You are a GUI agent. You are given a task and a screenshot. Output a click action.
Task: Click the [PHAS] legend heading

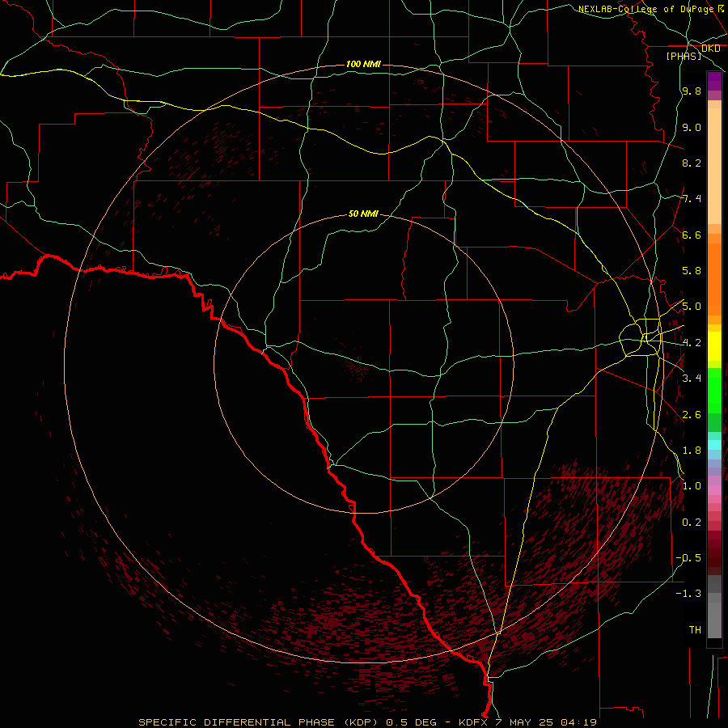(684, 56)
